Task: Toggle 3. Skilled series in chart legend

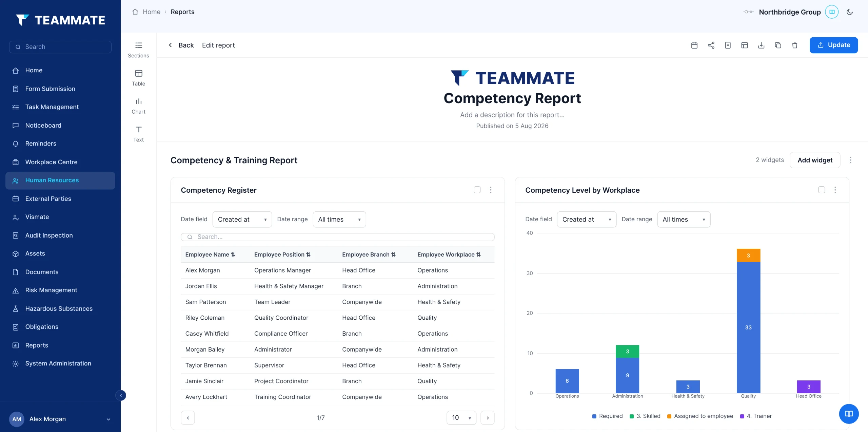Action: click(645, 416)
